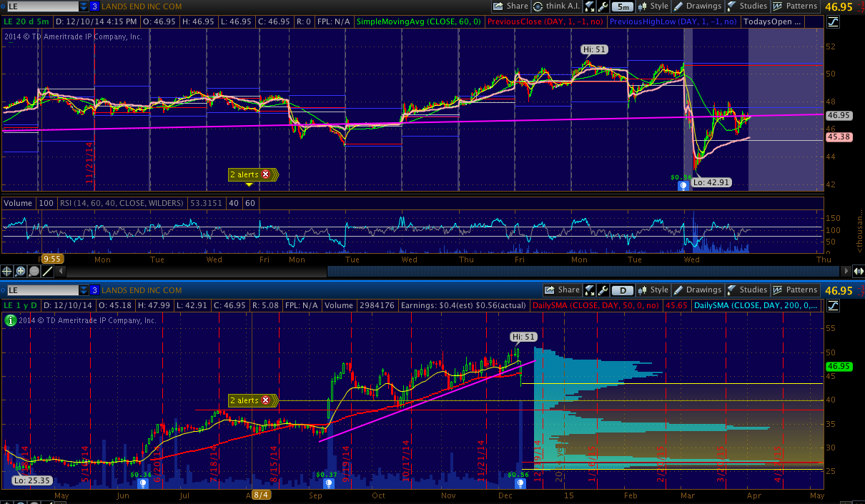Viewport: 865px width, 504px height.
Task: Click the green info icon on bottom chart
Action: [9, 321]
